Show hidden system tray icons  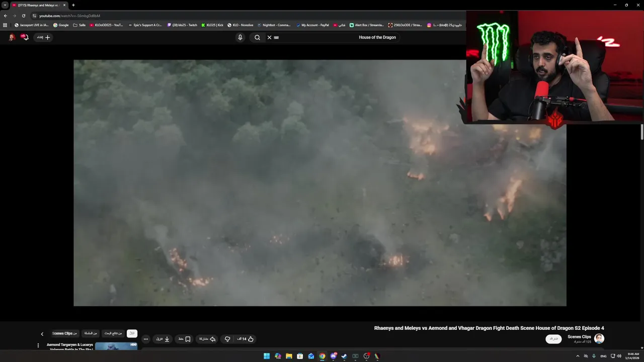(x=578, y=356)
